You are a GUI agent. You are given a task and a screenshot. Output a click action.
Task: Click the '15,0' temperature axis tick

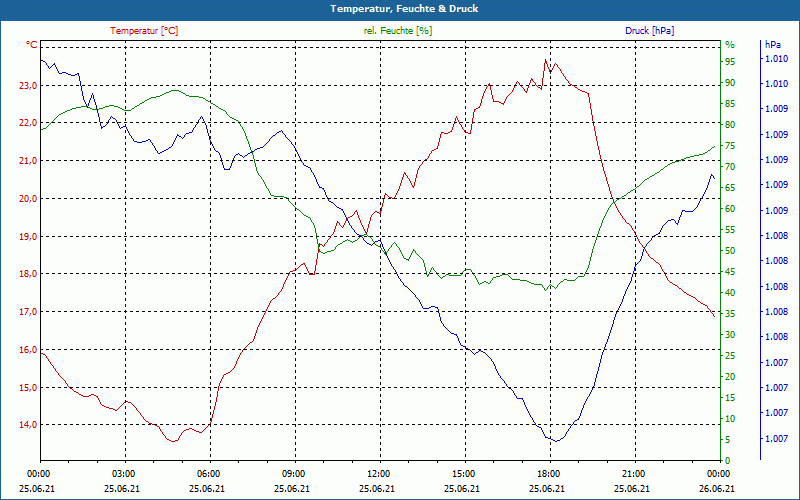[28, 387]
